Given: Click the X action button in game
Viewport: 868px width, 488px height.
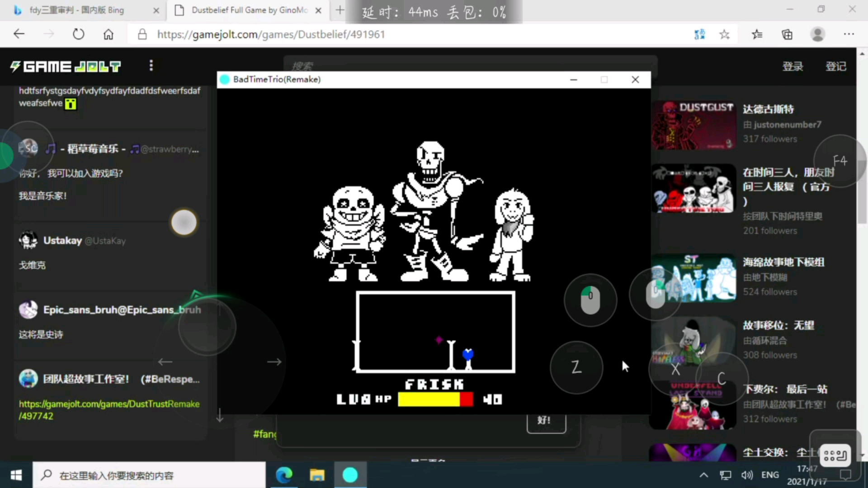Looking at the screenshot, I should point(675,368).
